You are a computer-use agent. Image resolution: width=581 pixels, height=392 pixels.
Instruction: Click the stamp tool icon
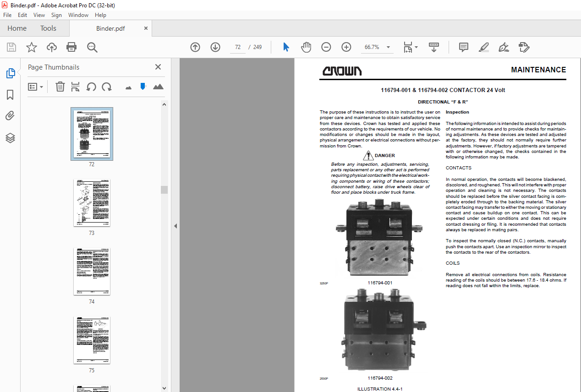pos(524,47)
